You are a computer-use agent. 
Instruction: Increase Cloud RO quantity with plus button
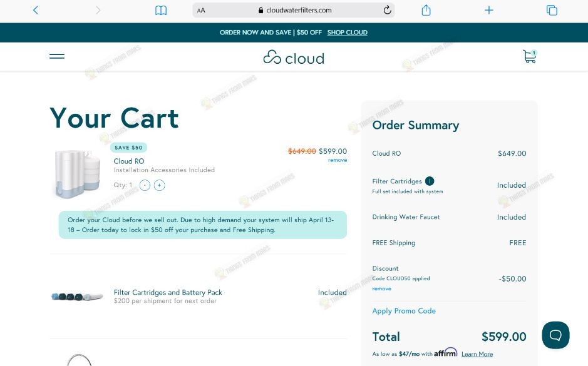click(x=160, y=185)
